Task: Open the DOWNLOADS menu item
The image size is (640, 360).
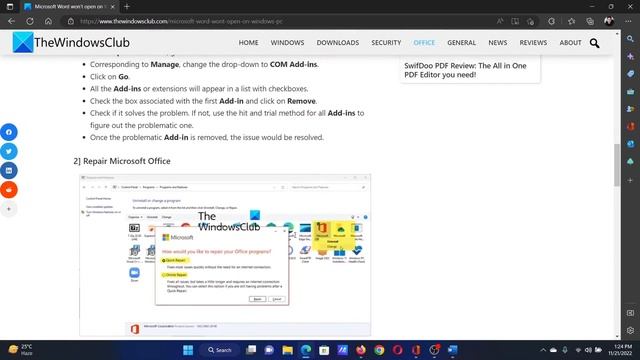Action: [338, 42]
